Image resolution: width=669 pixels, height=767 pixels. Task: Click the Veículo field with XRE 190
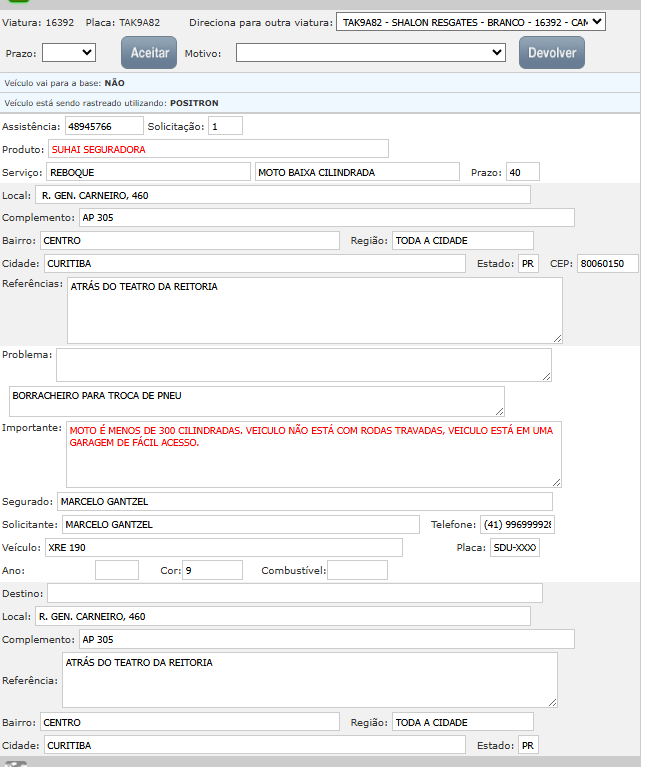pos(223,547)
